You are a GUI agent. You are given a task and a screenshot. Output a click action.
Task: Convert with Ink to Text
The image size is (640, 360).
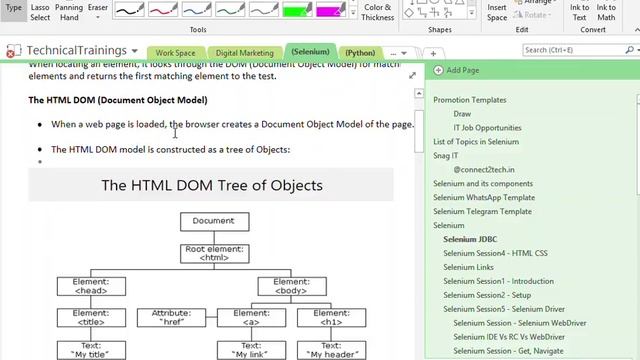click(x=579, y=12)
